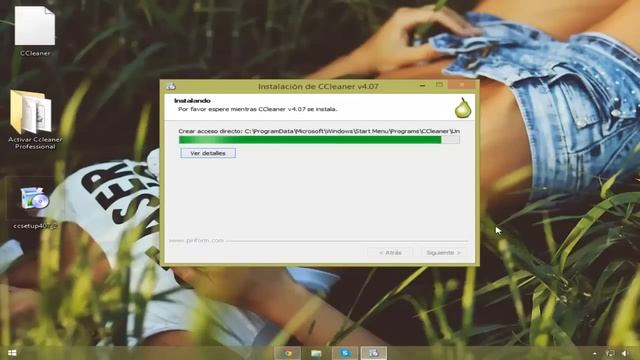Select CCleaner installer taskbar button
Viewport: 640px width, 360px height.
coord(373,353)
